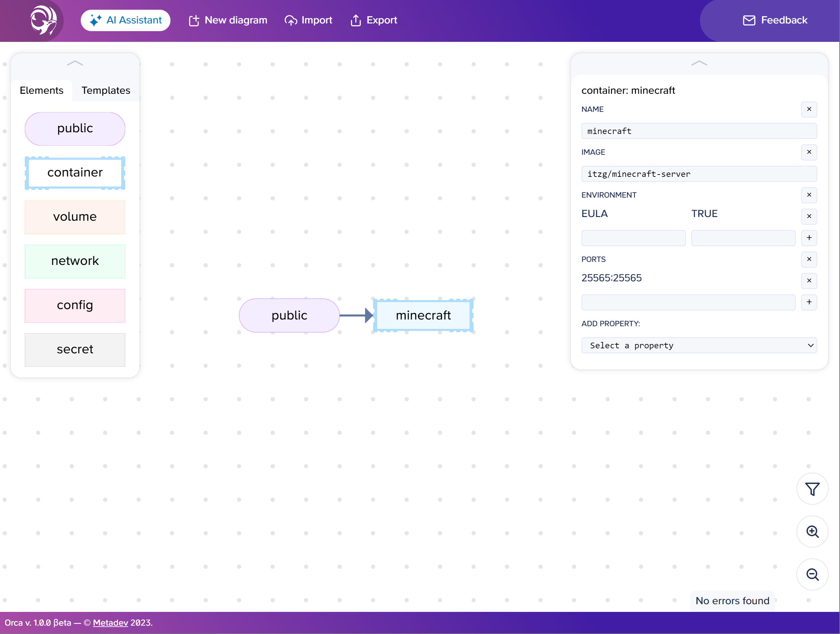Delete the 25565:25565 port mapping
The width and height of the screenshot is (840, 634).
pyautogui.click(x=809, y=281)
